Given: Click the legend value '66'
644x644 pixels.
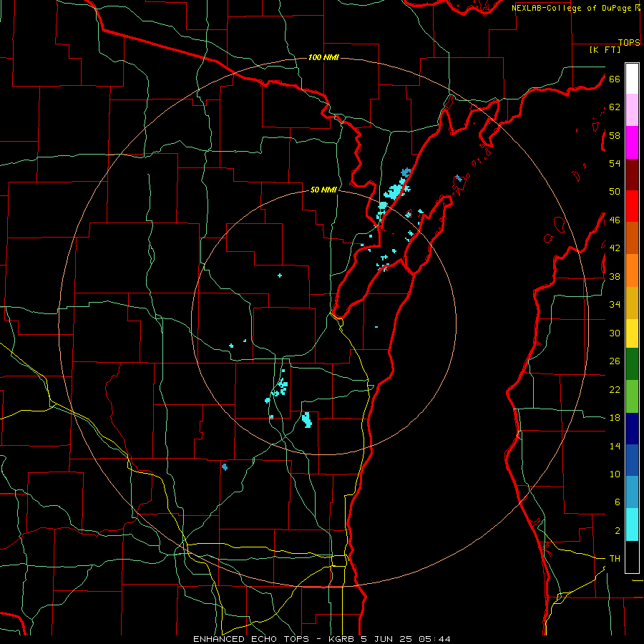Looking at the screenshot, I should tap(615, 79).
